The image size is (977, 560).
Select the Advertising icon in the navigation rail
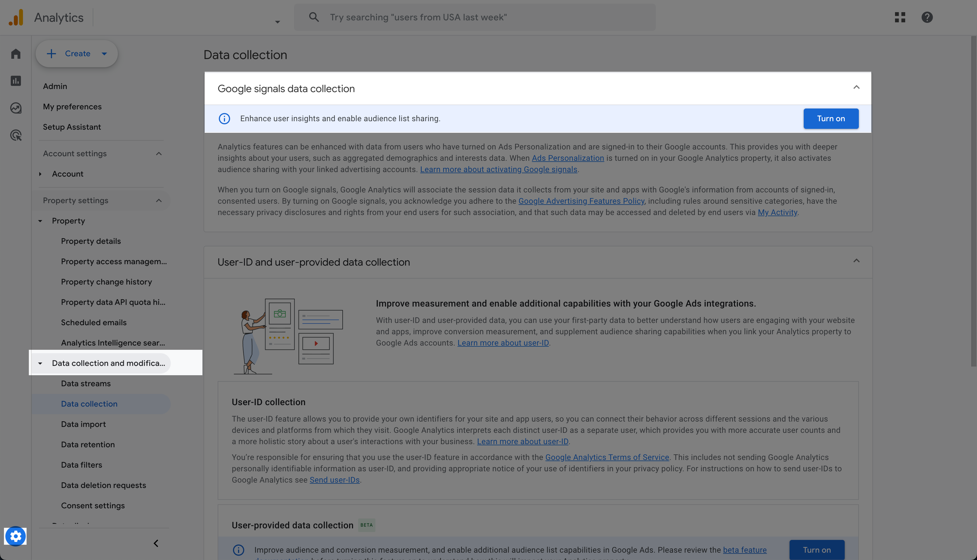(16, 135)
